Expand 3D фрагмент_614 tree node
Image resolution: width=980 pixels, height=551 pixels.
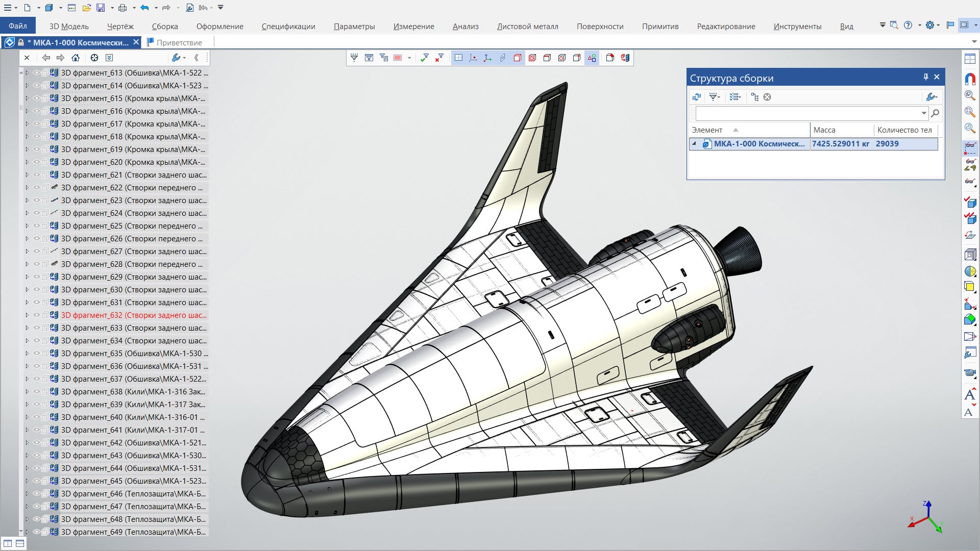click(27, 86)
